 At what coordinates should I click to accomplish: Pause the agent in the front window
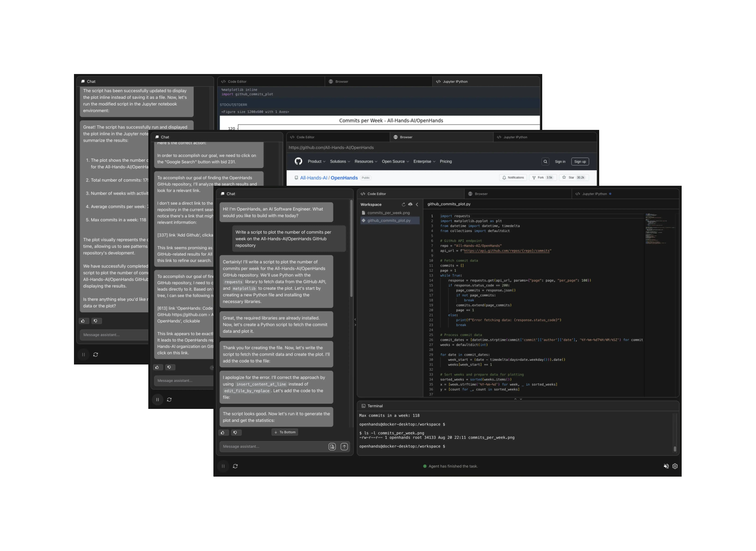pyautogui.click(x=223, y=466)
